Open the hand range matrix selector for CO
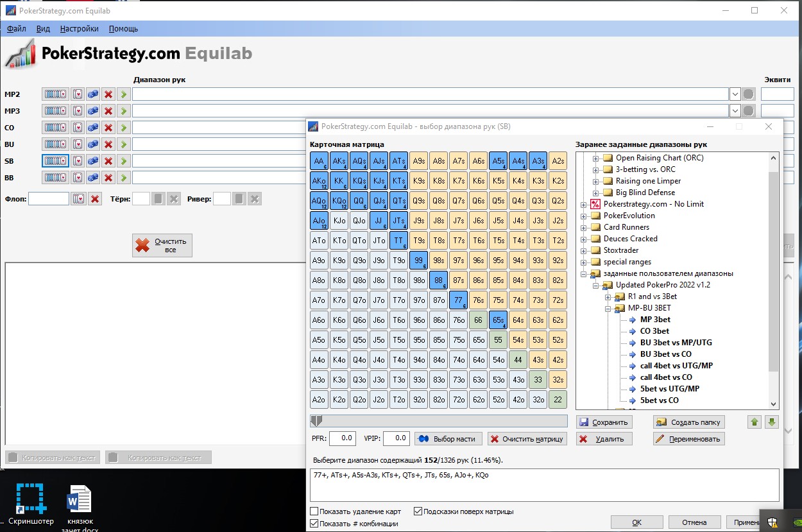Screen dimensions: 802x532 pos(56,128)
